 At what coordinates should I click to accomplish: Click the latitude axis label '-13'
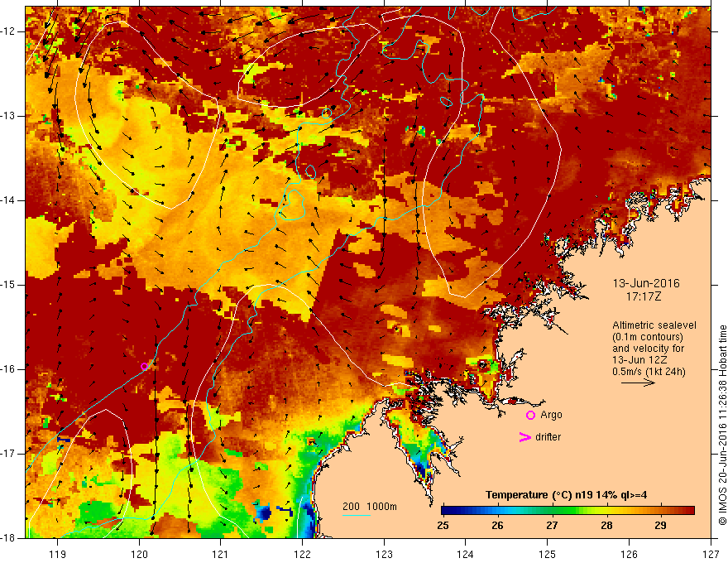[x=8, y=116]
